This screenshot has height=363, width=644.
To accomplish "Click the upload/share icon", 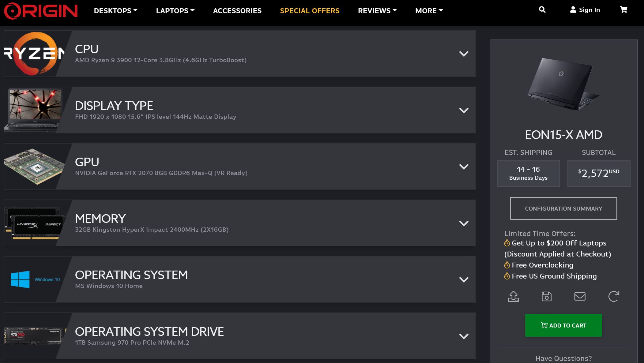I will pos(513,296).
